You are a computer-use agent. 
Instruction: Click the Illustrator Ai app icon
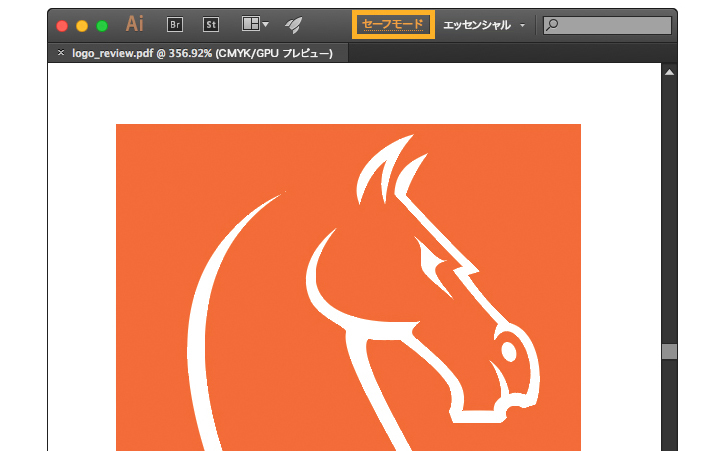tap(135, 24)
